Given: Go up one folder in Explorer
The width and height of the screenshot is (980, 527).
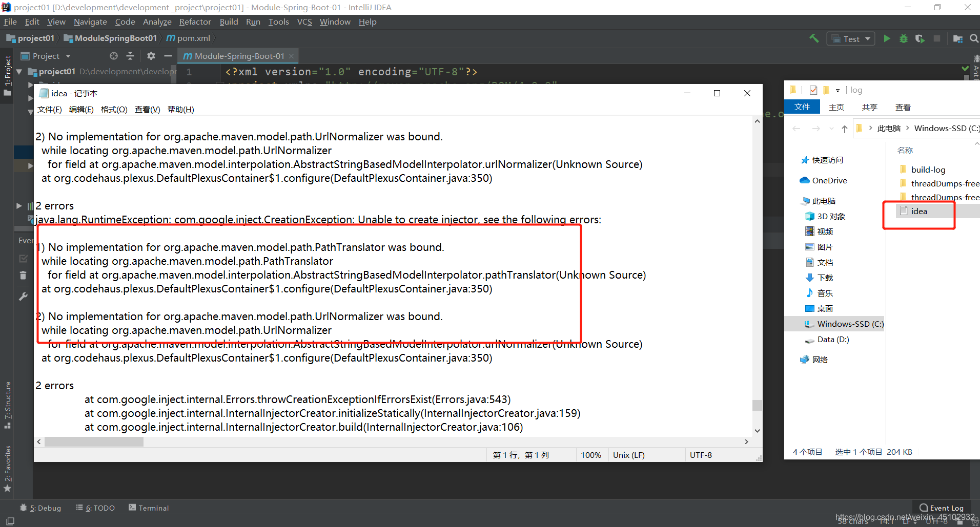Looking at the screenshot, I should point(845,129).
